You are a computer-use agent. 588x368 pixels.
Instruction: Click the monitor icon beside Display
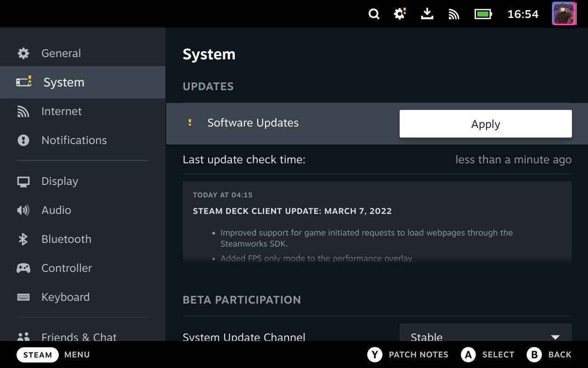coord(23,181)
